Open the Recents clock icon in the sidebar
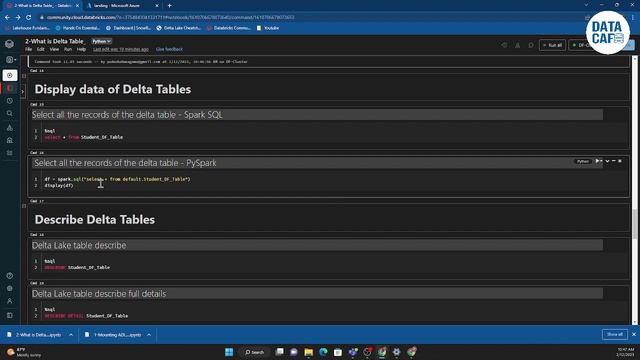The width and height of the screenshot is (640, 360). pos(10,101)
